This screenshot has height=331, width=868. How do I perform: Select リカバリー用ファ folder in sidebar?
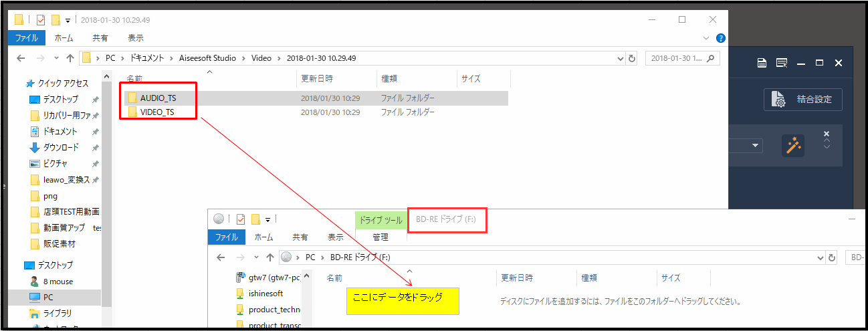click(62, 115)
